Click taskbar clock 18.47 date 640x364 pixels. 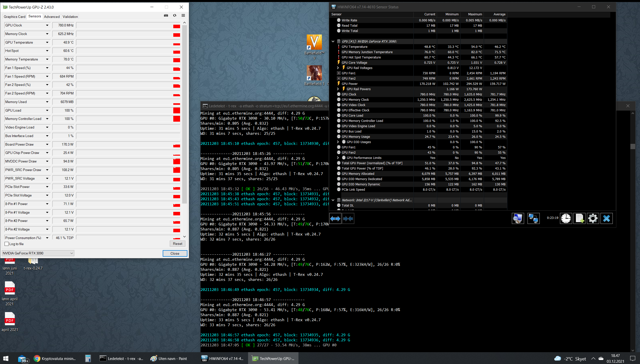coord(615,358)
